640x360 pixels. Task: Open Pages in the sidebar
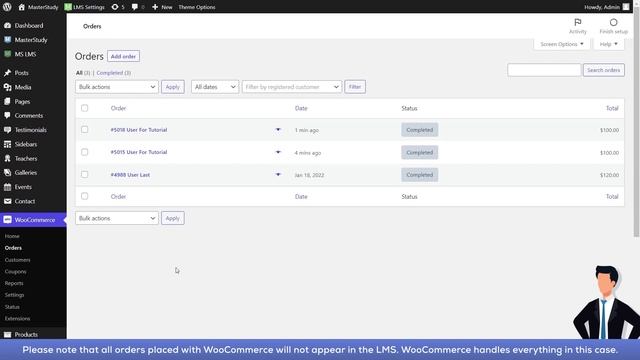click(x=22, y=101)
